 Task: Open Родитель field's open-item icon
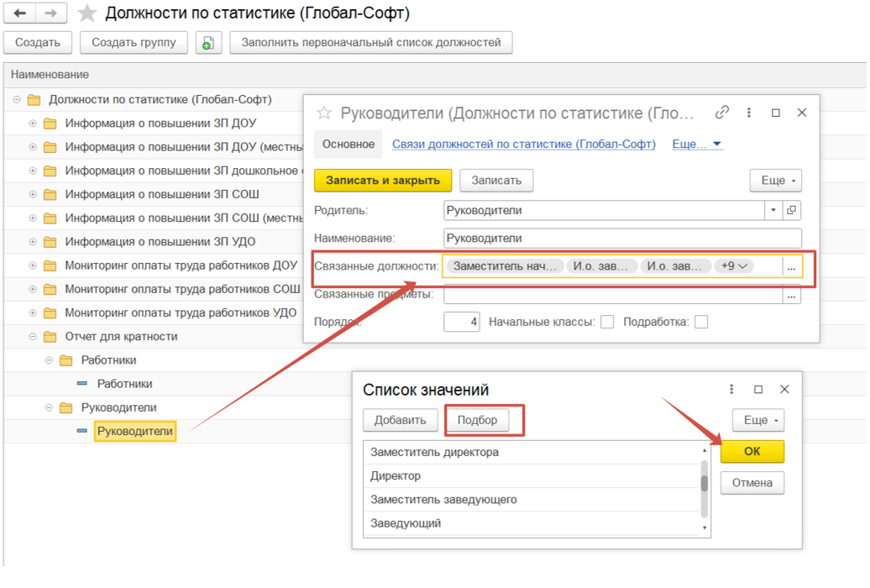[x=791, y=210]
